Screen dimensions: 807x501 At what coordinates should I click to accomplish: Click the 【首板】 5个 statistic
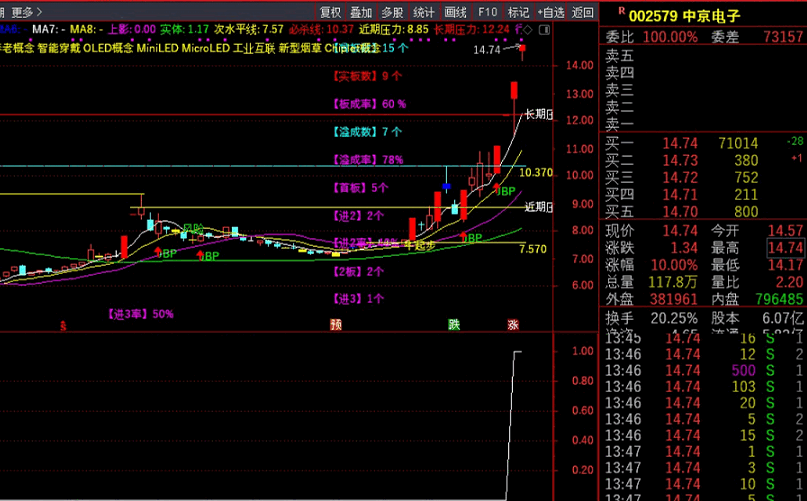(360, 188)
